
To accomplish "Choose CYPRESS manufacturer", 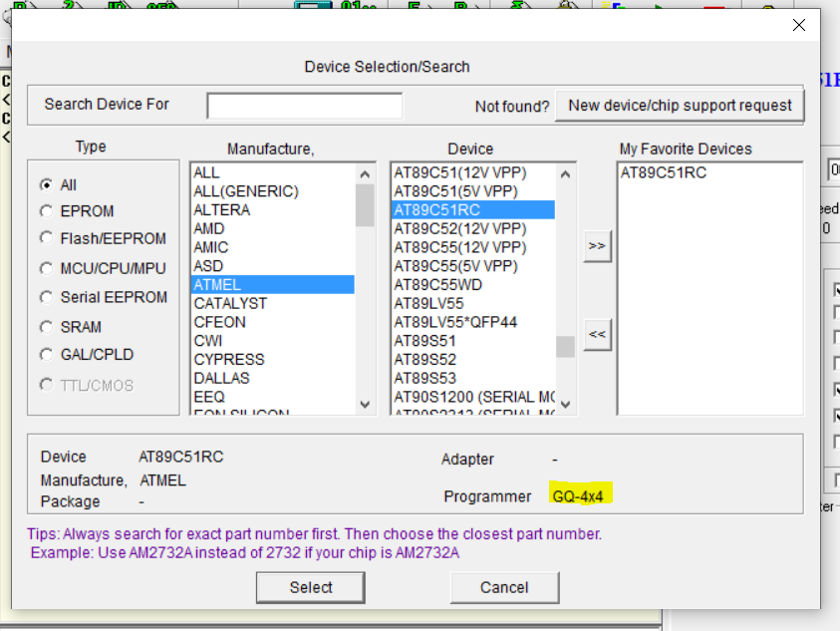I will click(229, 360).
